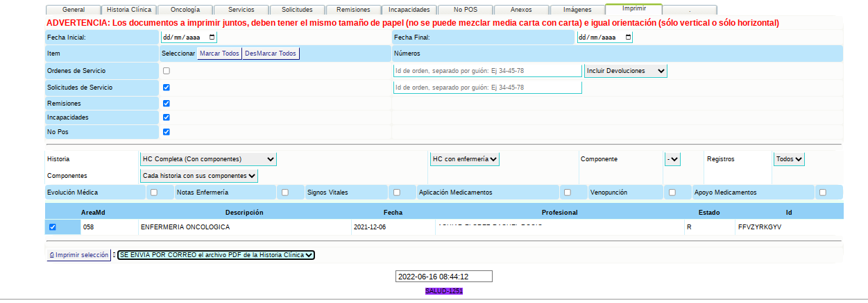Deselect the ENFERMERIA ONCOLOGICA row checkbox
Viewport: 868px width, 303px height.
[53, 227]
